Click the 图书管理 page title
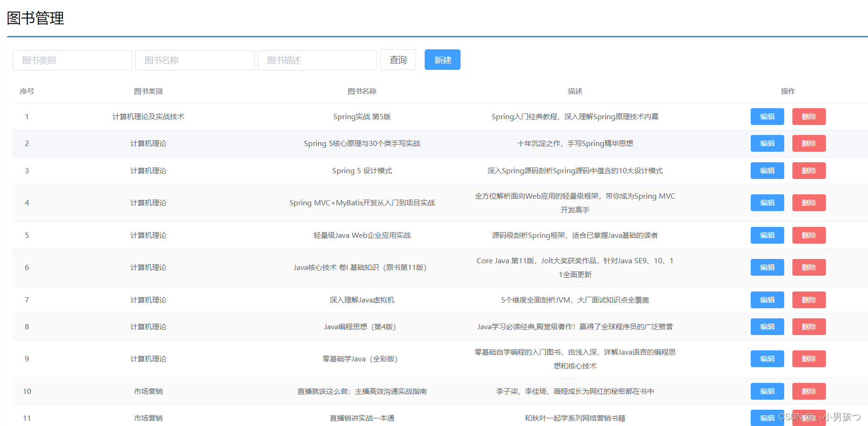 click(x=35, y=18)
